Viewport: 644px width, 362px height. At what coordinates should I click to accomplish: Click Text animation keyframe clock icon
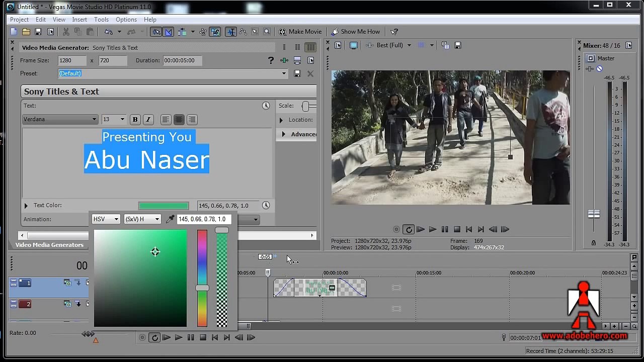coord(266,106)
